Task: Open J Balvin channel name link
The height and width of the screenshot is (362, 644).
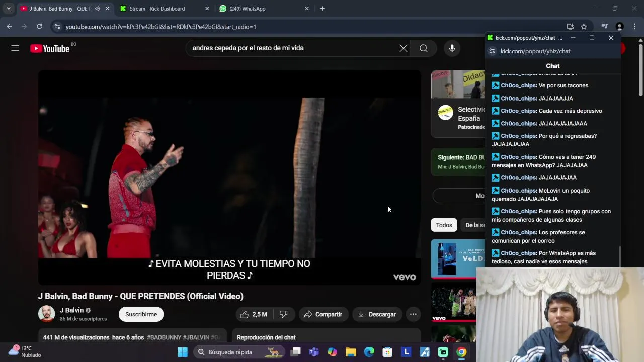Action: click(71, 310)
